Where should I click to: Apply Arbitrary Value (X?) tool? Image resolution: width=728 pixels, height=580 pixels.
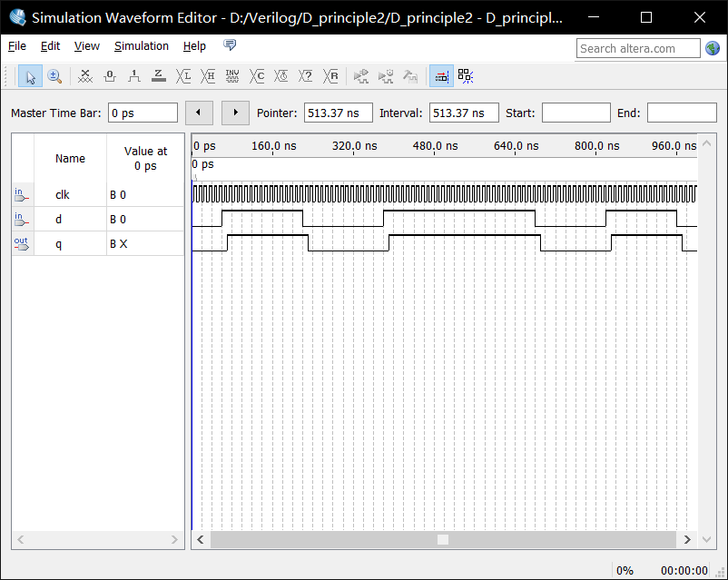[x=306, y=76]
